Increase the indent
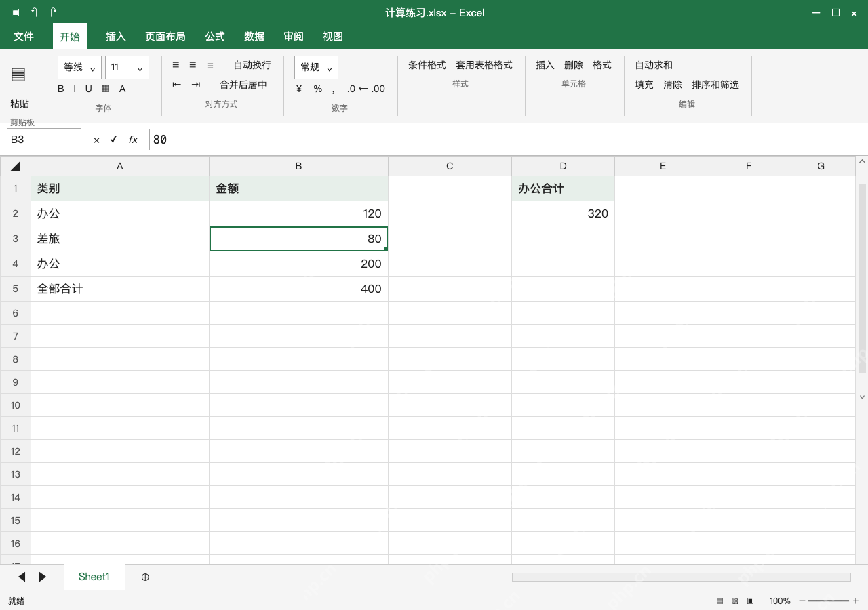 pyautogui.click(x=196, y=85)
